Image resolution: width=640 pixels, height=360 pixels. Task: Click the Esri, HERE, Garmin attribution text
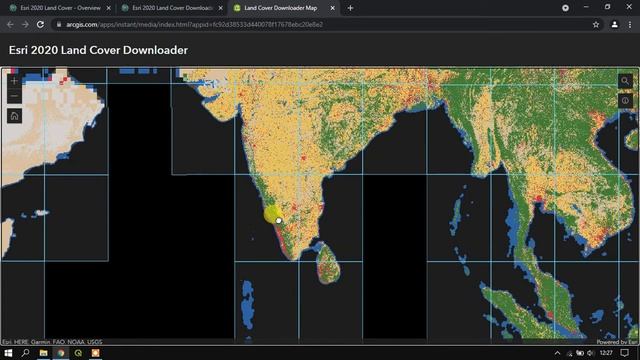(x=52, y=342)
